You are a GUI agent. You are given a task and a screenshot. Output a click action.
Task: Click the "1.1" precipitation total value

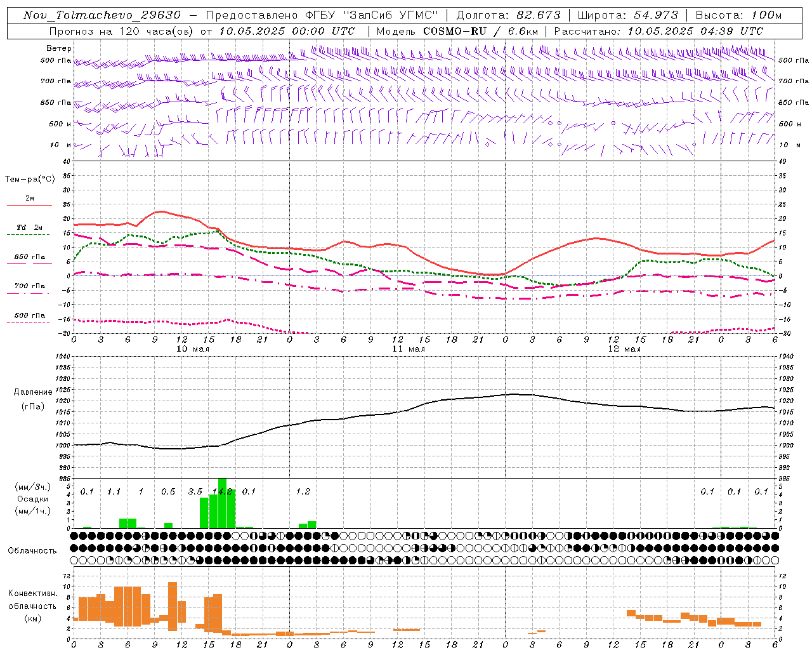114,491
